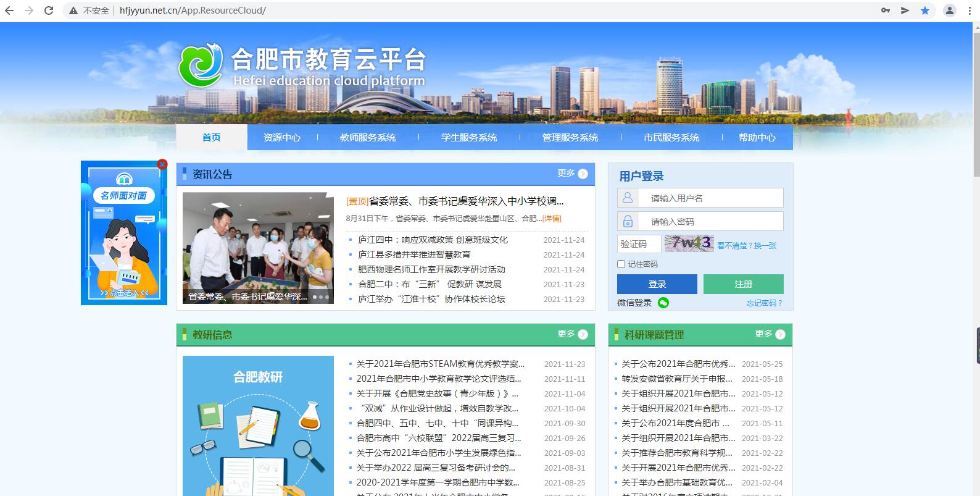Image resolution: width=980 pixels, height=496 pixels.
Task: Close the floating 名师面对面 ad
Action: [x=162, y=164]
